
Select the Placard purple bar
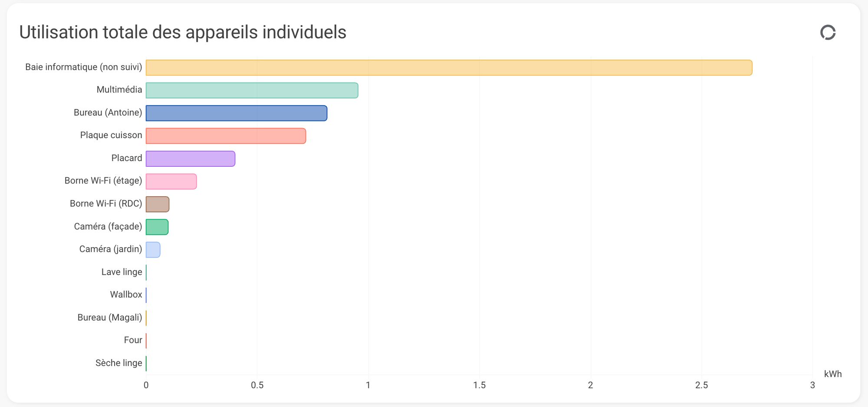point(191,159)
